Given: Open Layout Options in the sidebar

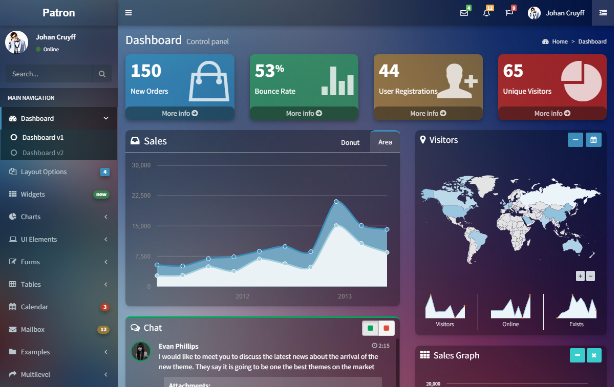Looking at the screenshot, I should (x=59, y=172).
